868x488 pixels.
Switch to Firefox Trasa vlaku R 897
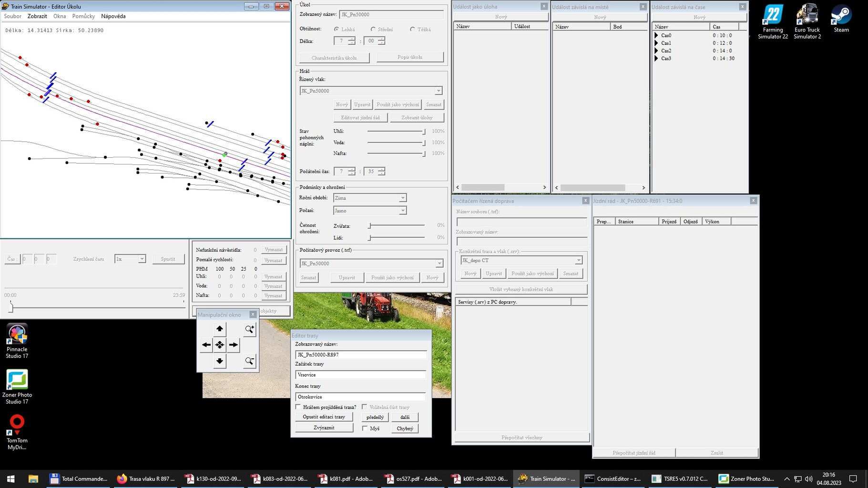pos(145,478)
